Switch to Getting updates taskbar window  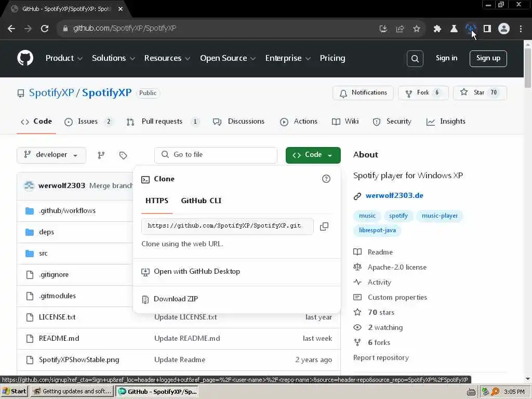[x=73, y=392]
